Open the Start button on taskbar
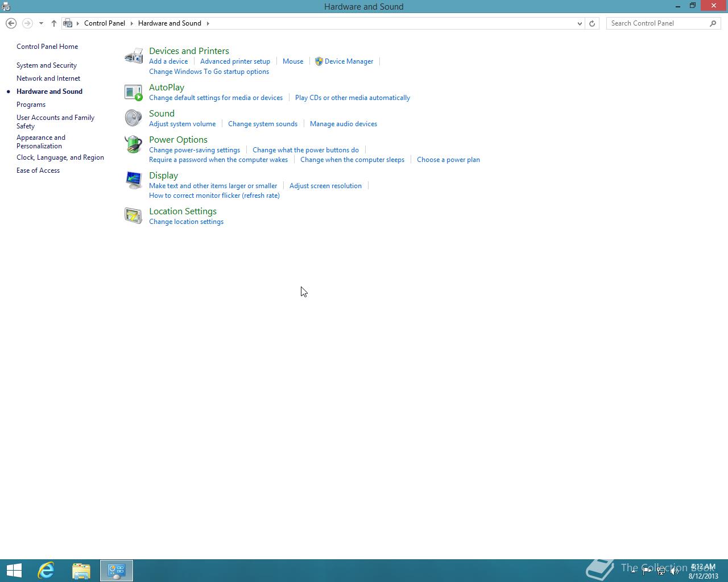The height and width of the screenshot is (582, 728). [14, 571]
